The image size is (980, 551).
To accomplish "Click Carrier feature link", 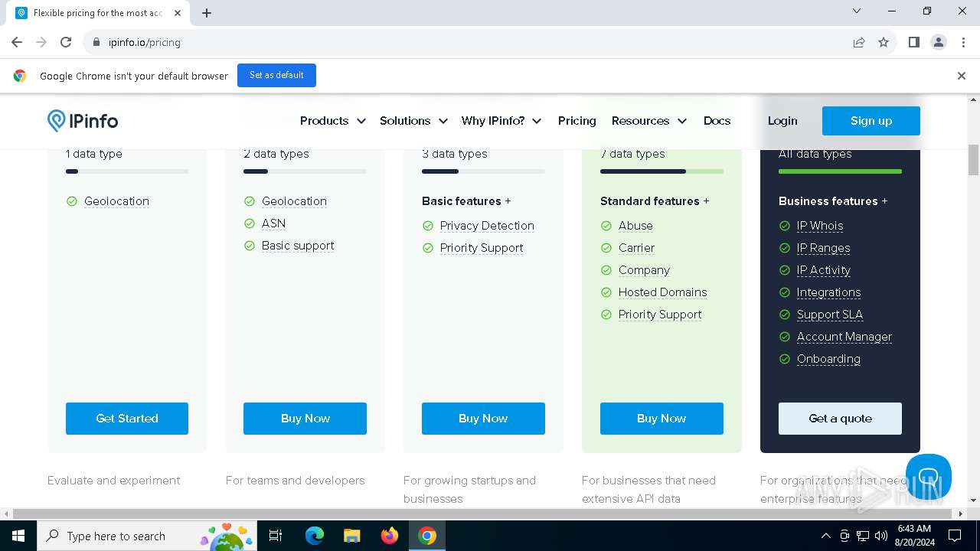I will click(636, 248).
